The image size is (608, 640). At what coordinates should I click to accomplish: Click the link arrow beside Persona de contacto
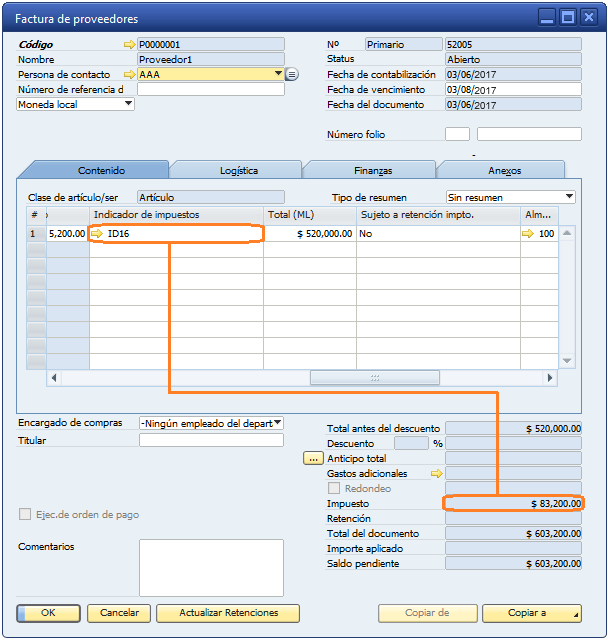pos(128,75)
